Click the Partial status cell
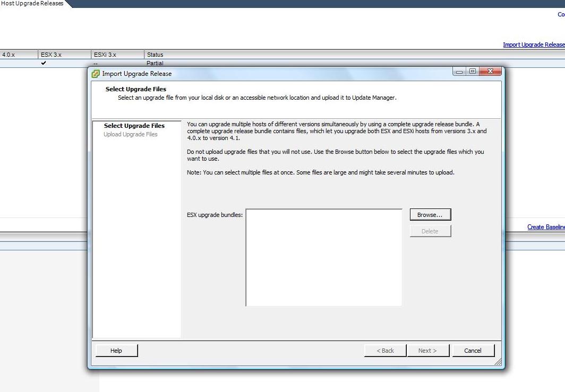This screenshot has height=392, width=565. [155, 63]
